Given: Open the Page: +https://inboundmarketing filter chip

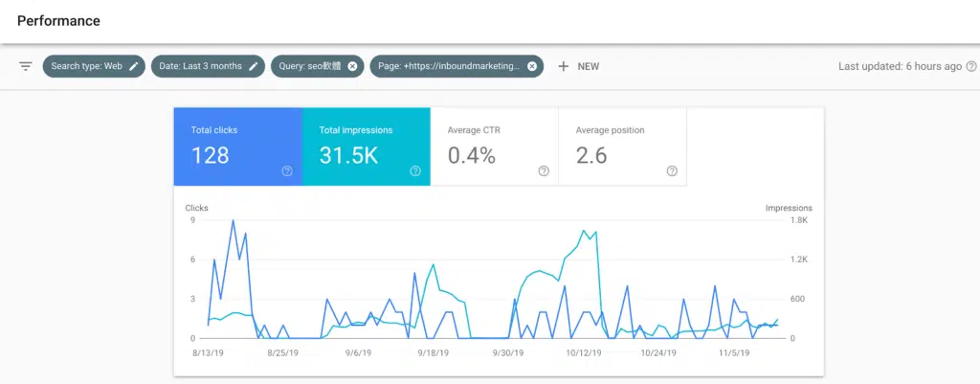Looking at the screenshot, I should click(457, 66).
